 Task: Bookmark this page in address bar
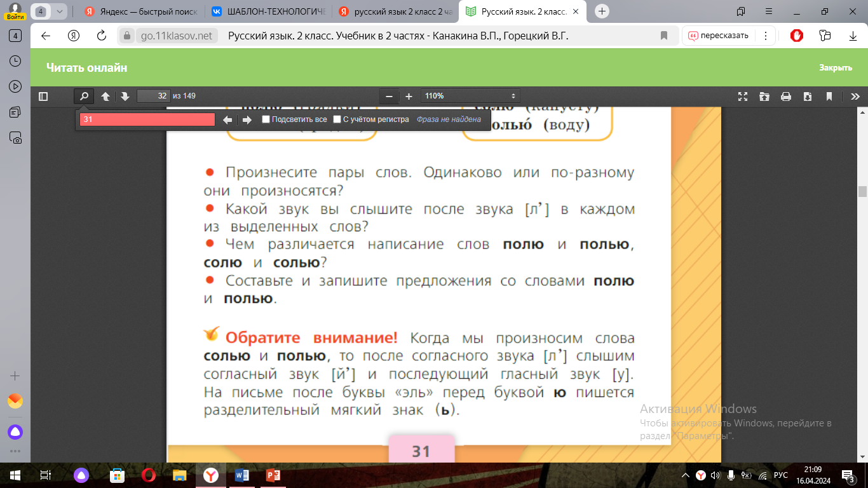664,36
